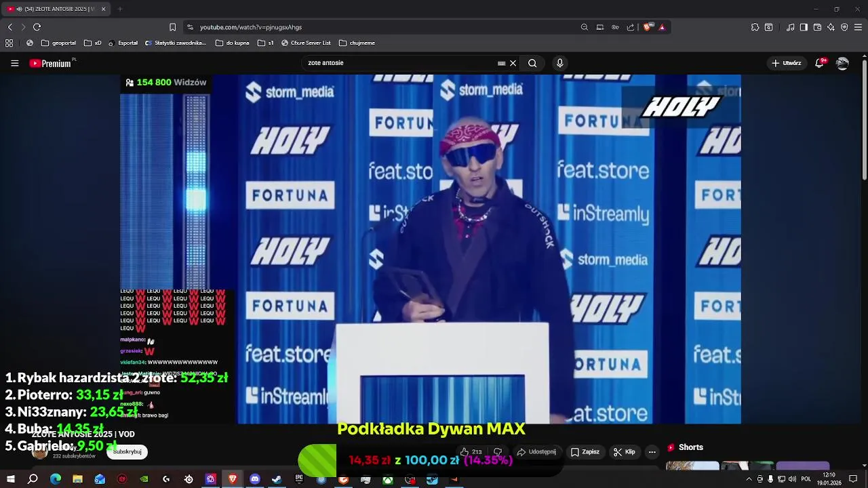This screenshot has height=488, width=868.
Task: Click the video player showing HOLY stage
Action: [431, 249]
